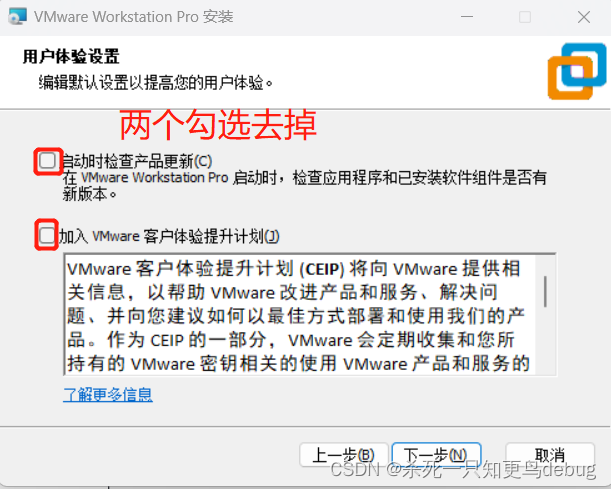Go back with the 上一步(B) button
Image resolution: width=611 pixels, height=489 pixels.
coord(344,454)
